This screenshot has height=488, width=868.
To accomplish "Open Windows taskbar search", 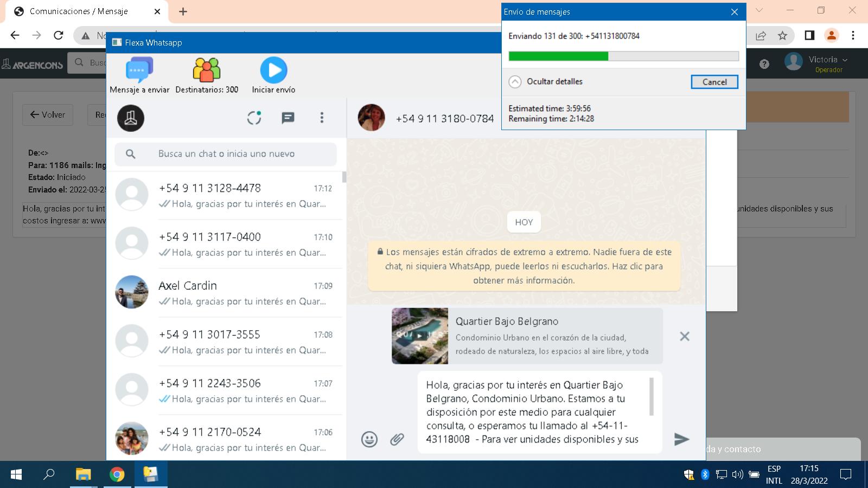I will 49,474.
